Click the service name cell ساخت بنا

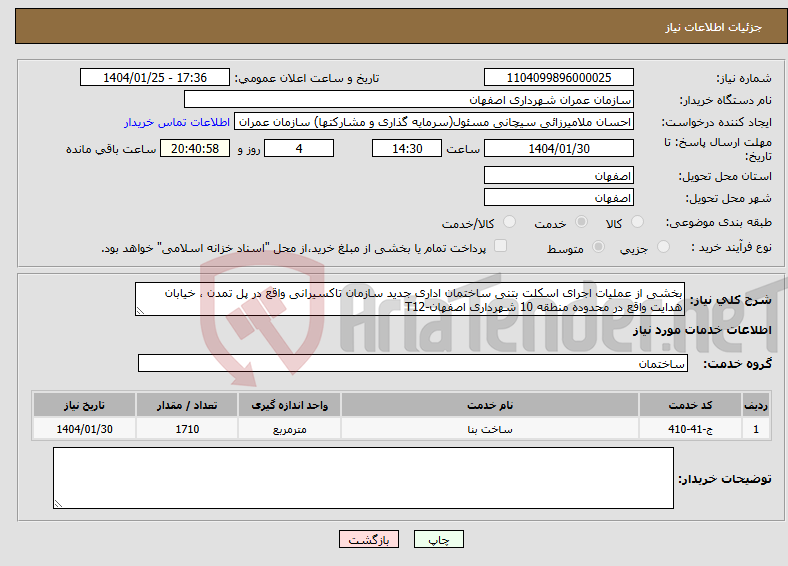pos(490,429)
